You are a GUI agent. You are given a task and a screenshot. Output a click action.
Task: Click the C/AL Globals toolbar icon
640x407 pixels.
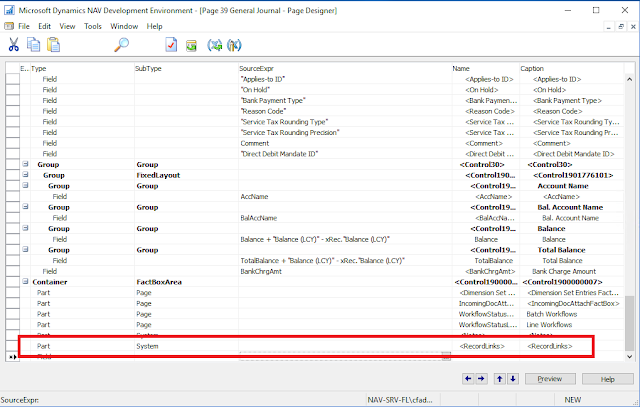click(214, 45)
